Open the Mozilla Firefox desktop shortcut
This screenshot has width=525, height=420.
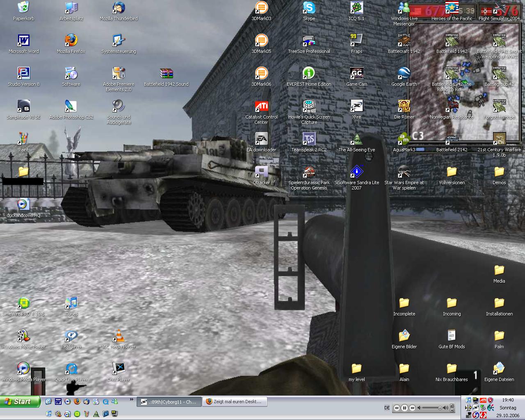(x=71, y=41)
